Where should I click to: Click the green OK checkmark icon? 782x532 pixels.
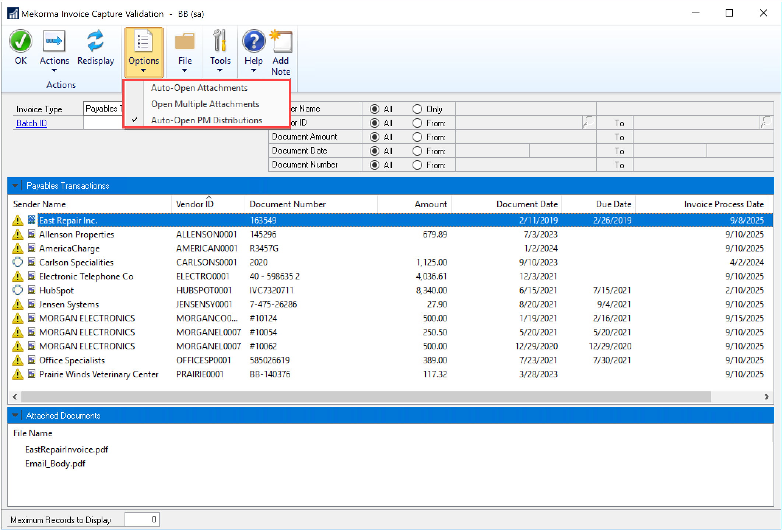(21, 41)
